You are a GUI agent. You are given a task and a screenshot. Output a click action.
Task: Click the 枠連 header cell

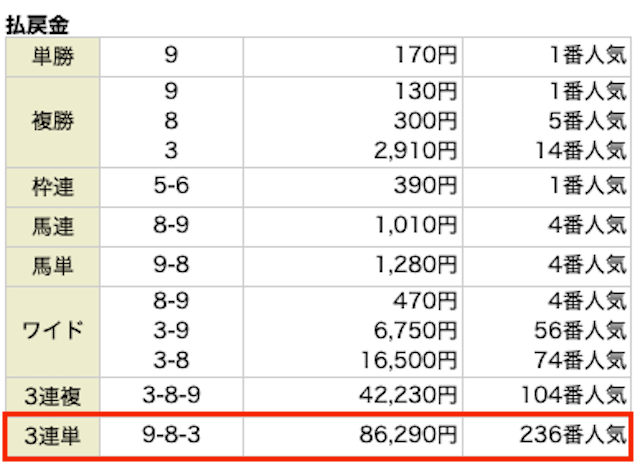(53, 187)
